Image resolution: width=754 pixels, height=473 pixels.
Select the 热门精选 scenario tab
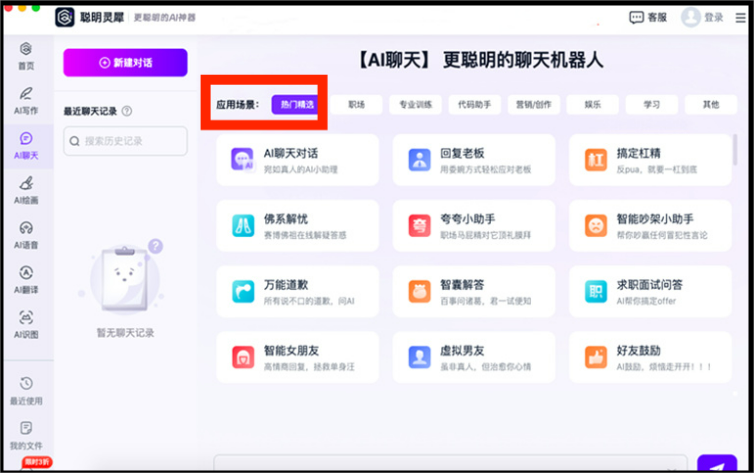(x=296, y=104)
